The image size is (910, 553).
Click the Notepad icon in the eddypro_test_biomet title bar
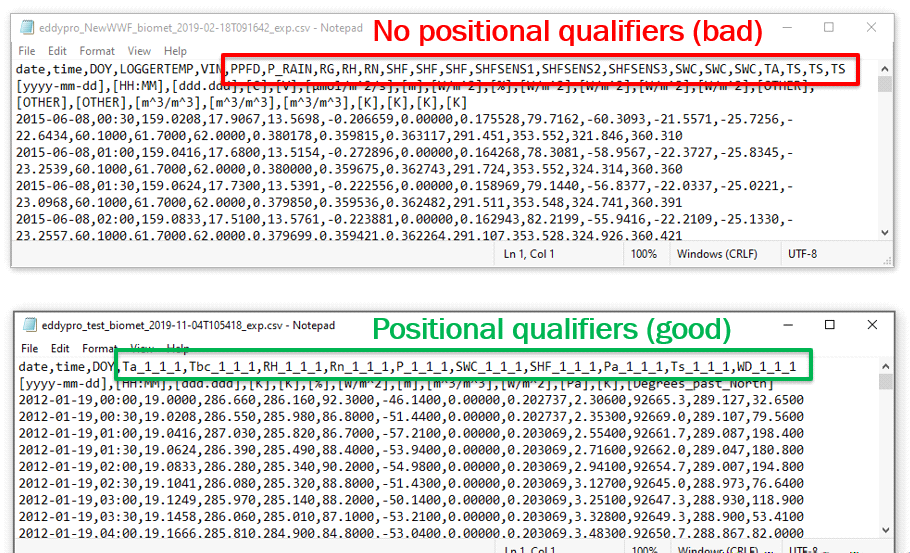(29, 325)
